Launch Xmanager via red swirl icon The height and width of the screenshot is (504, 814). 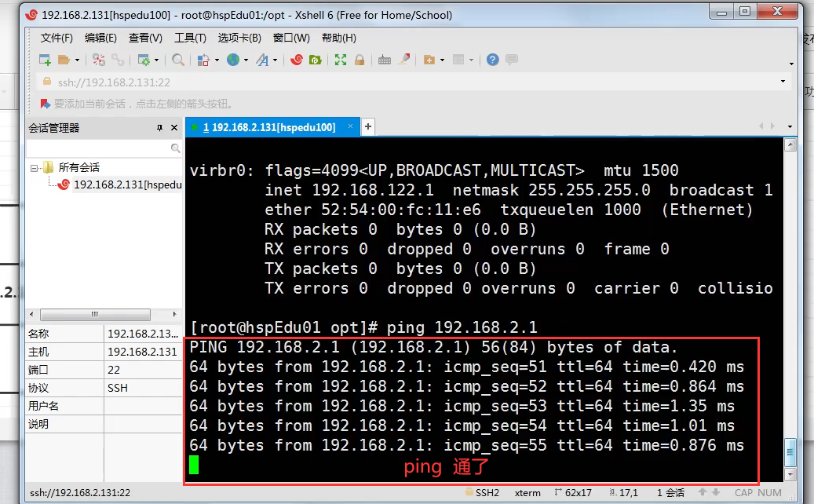(297, 60)
